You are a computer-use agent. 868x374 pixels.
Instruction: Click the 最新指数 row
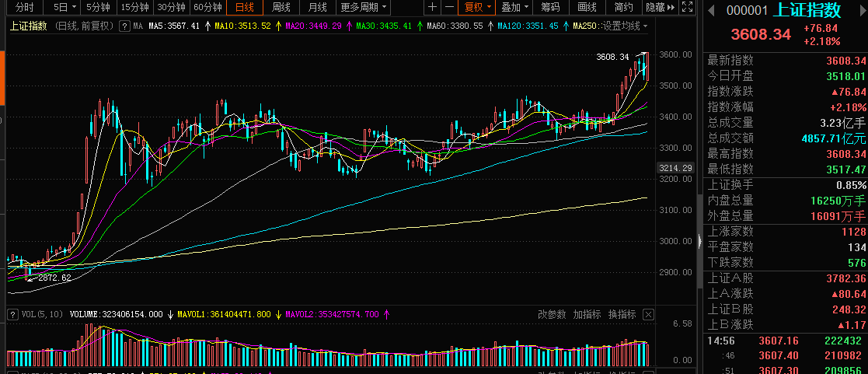click(x=786, y=61)
